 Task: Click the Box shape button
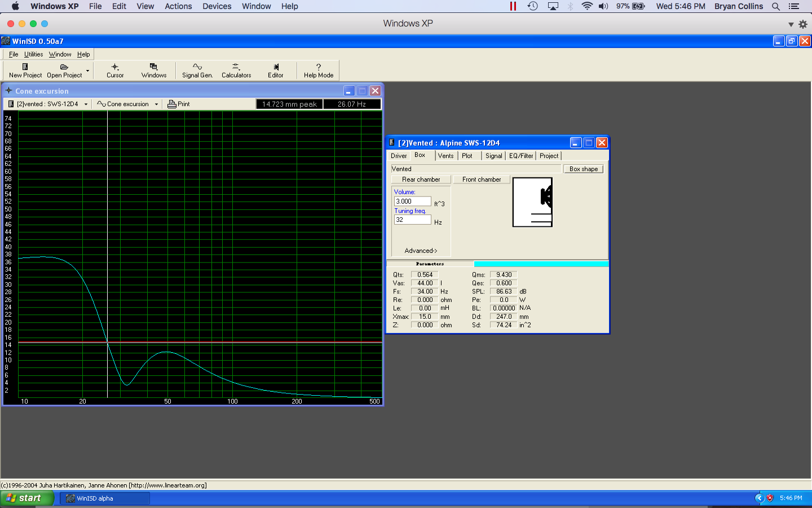pyautogui.click(x=584, y=169)
